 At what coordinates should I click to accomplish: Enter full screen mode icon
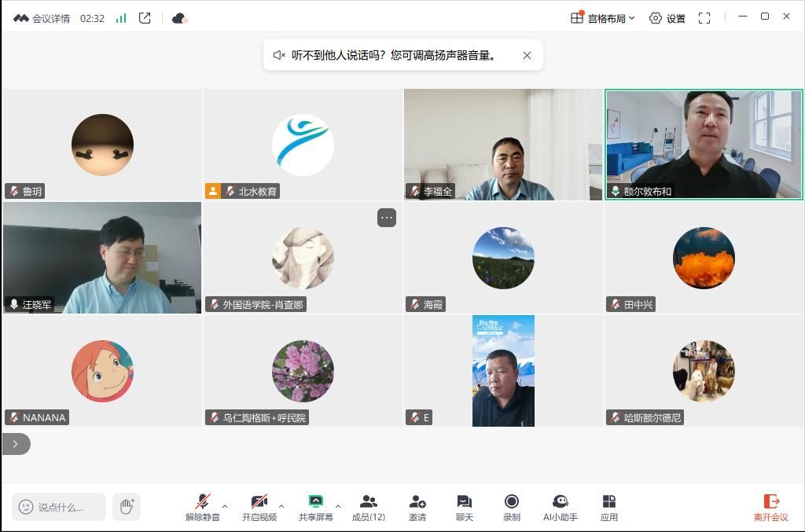click(x=704, y=18)
